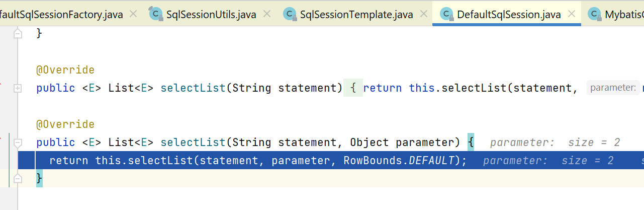Click the fold end marker at the top closing brace
The width and height of the screenshot is (644, 210).
(18, 34)
